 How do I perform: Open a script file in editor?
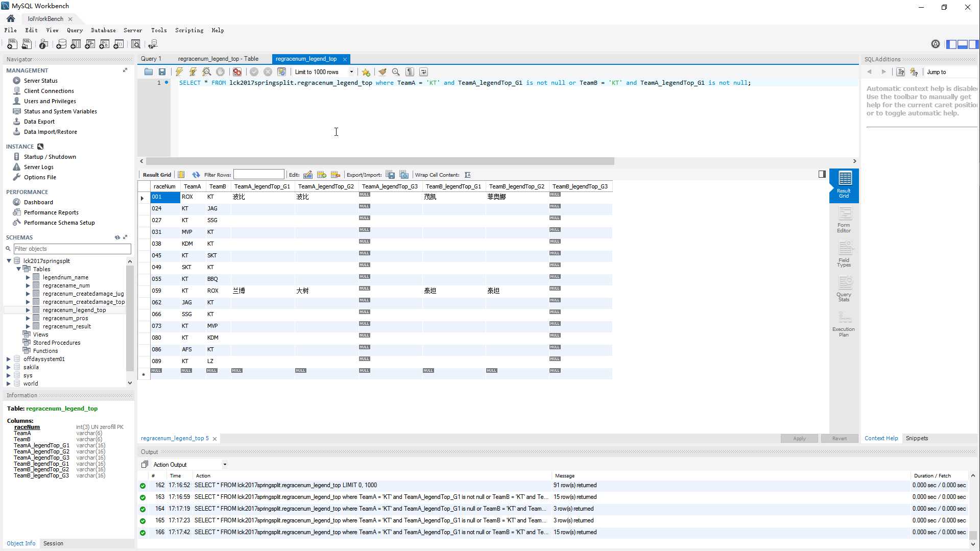(x=149, y=72)
